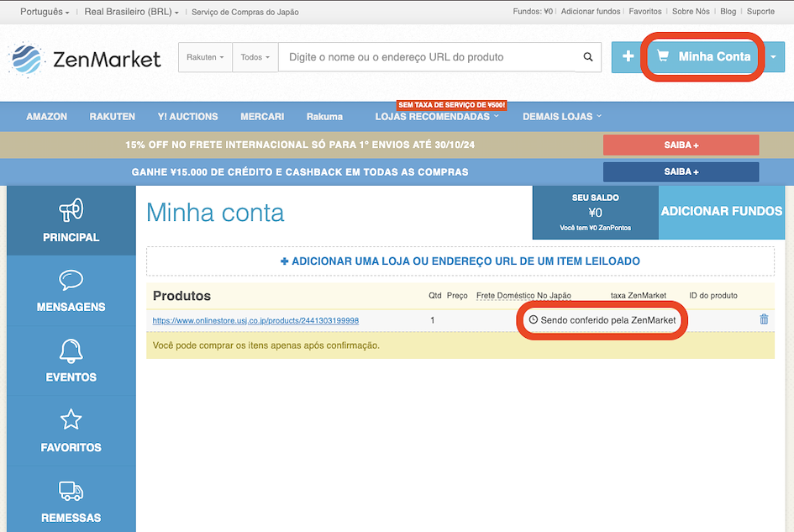Click the Minha conta page heading
794x532 pixels.
[215, 213]
